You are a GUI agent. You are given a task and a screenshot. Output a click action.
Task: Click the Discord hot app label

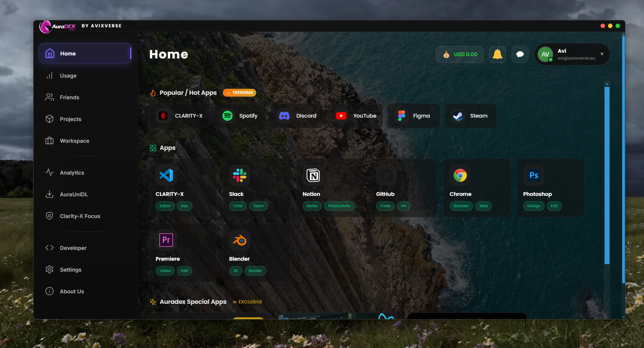click(306, 116)
